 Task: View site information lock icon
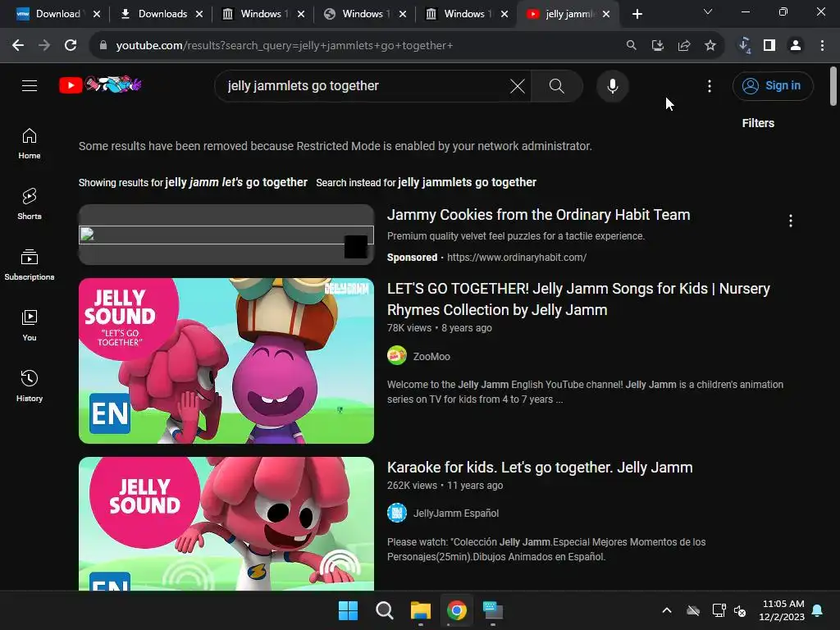pyautogui.click(x=103, y=46)
